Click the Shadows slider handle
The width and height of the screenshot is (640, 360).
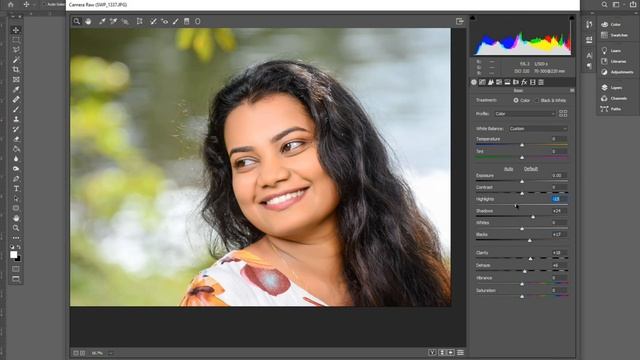(533, 217)
